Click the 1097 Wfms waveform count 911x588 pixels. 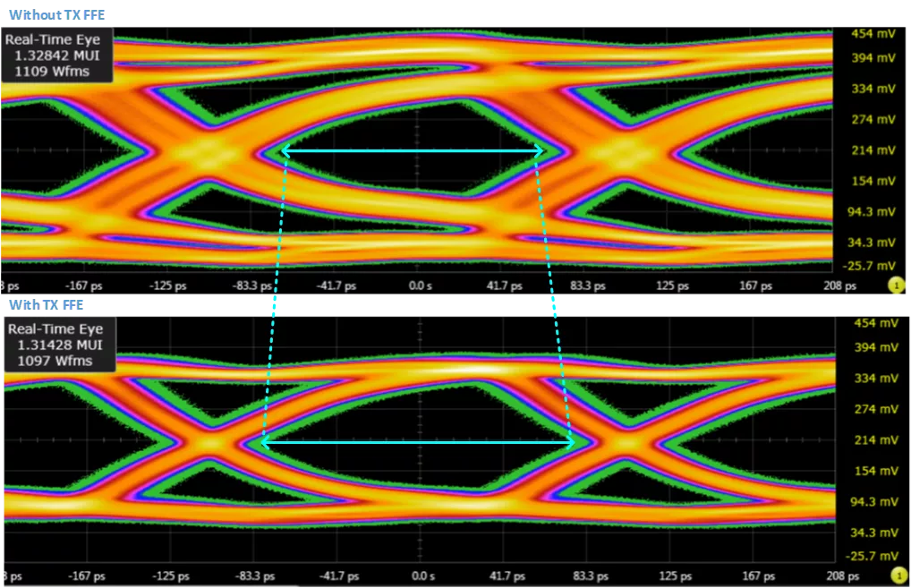[55, 361]
